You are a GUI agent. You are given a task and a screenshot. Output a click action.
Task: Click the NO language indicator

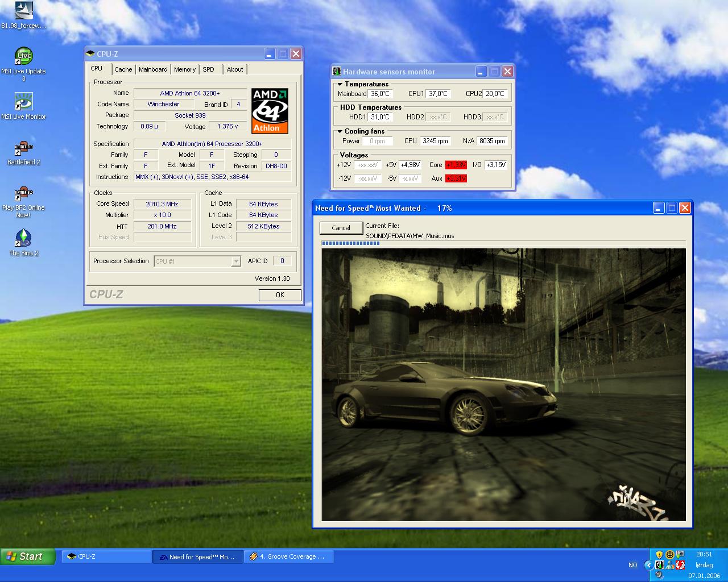632,565
